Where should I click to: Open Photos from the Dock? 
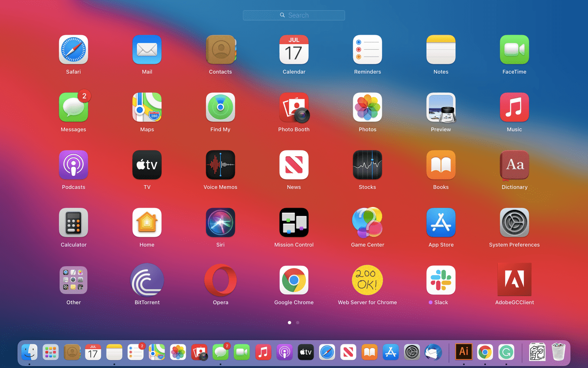178,352
